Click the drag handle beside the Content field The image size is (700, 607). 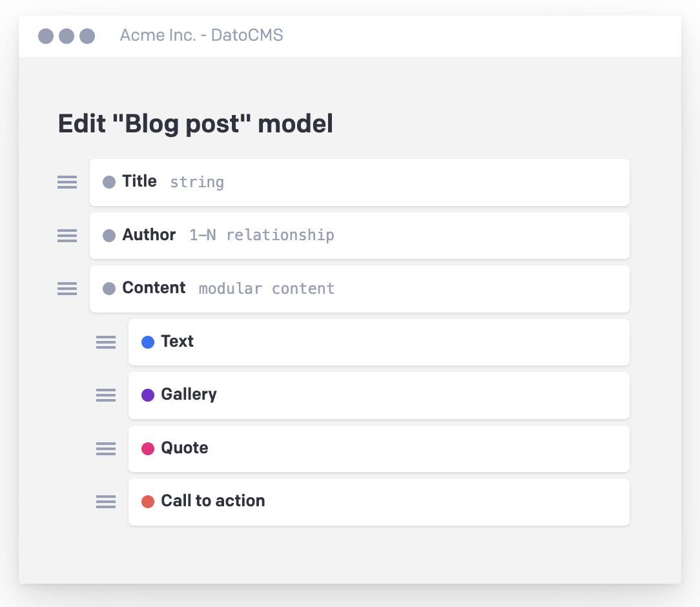click(67, 289)
